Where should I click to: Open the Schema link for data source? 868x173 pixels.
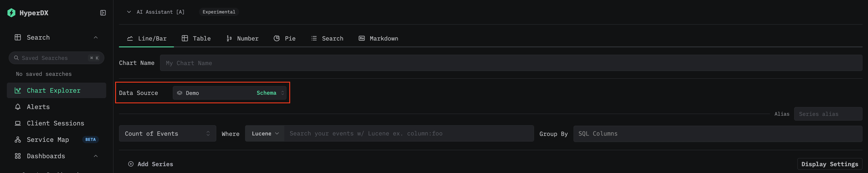click(x=266, y=93)
